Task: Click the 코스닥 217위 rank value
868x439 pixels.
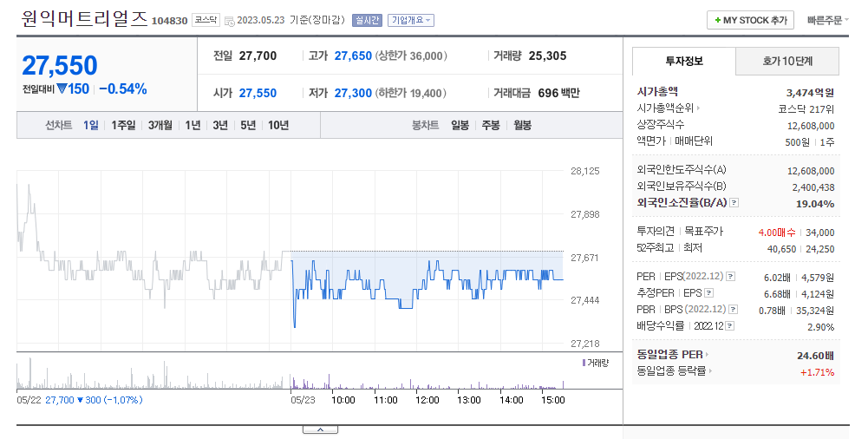Action: click(x=806, y=109)
